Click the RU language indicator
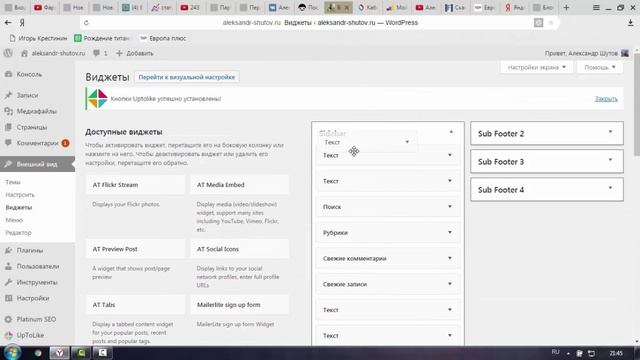640x360 pixels. 556,352
